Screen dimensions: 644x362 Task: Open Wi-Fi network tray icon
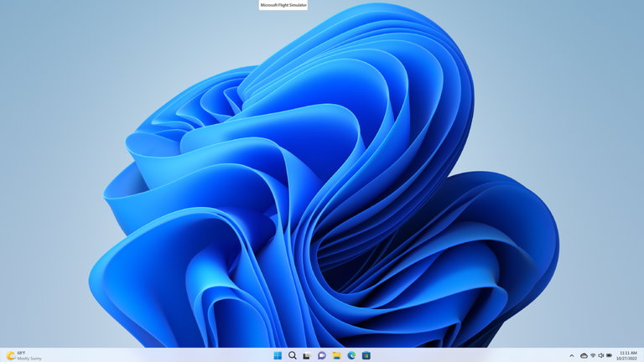pos(593,355)
